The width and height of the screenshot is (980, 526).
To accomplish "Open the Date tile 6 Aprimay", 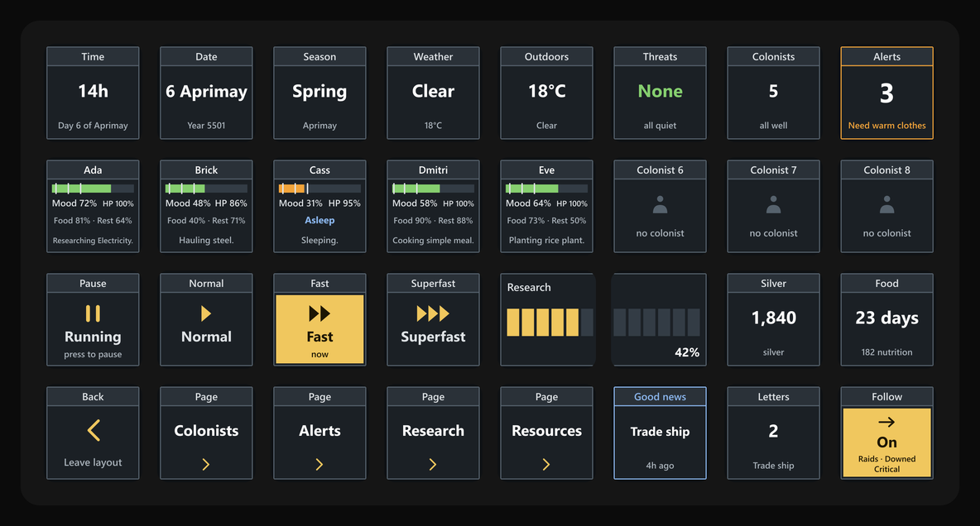I will pos(206,93).
